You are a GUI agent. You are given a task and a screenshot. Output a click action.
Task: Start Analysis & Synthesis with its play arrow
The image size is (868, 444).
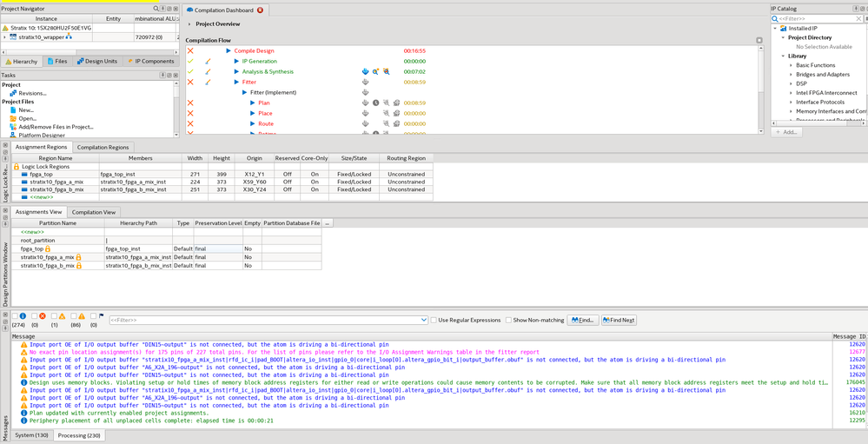tap(236, 72)
